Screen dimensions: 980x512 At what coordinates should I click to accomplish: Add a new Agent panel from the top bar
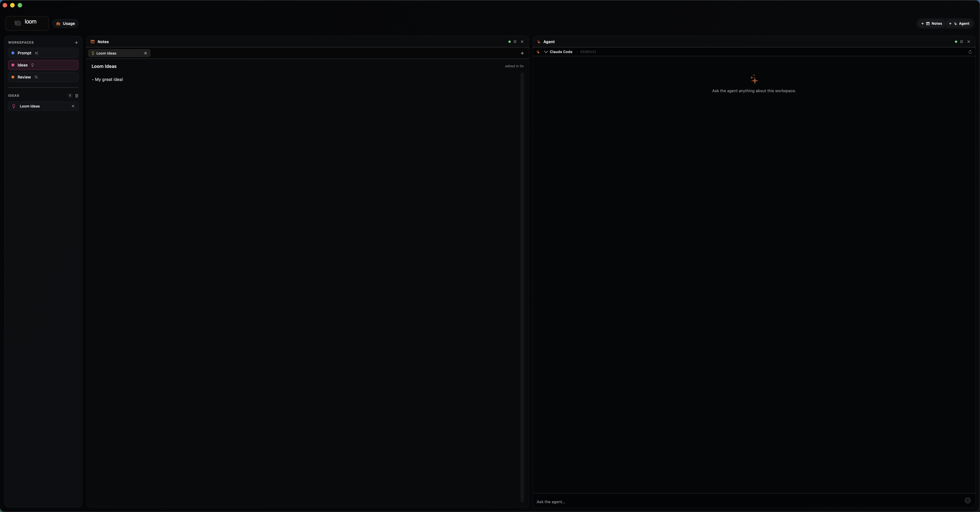[959, 24]
